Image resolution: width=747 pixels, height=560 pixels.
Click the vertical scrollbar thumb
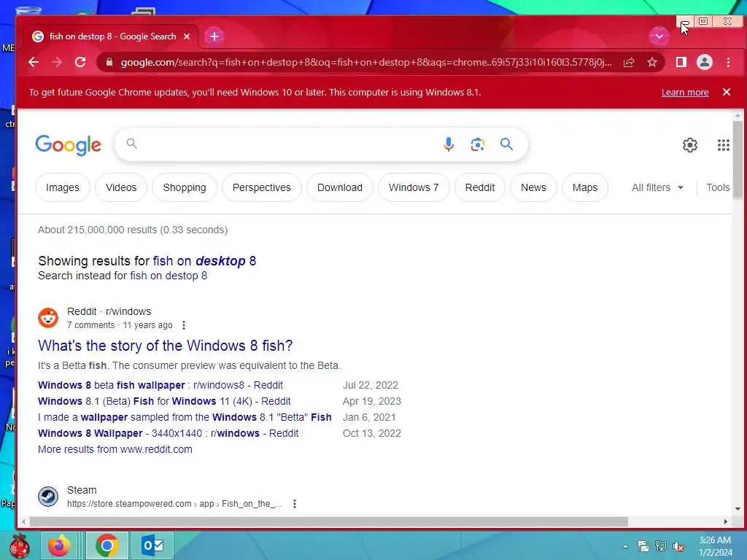738,160
